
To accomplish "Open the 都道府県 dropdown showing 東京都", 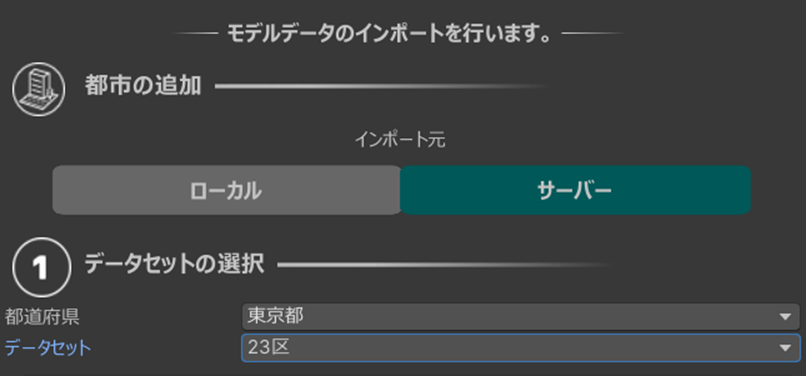I will (x=521, y=316).
